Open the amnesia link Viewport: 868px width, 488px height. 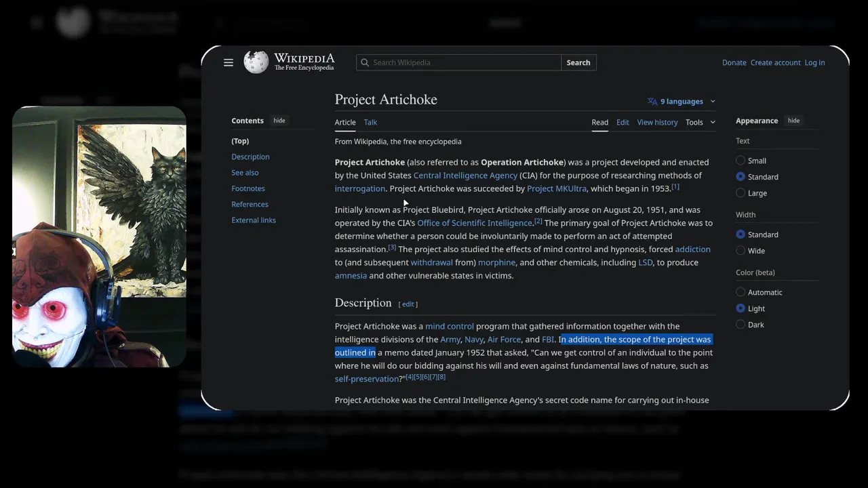coord(351,276)
